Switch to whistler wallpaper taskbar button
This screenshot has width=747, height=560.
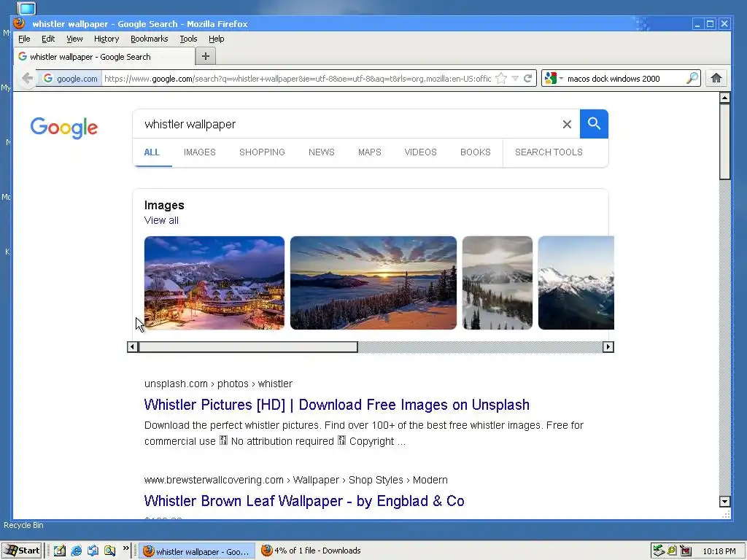[x=197, y=551]
